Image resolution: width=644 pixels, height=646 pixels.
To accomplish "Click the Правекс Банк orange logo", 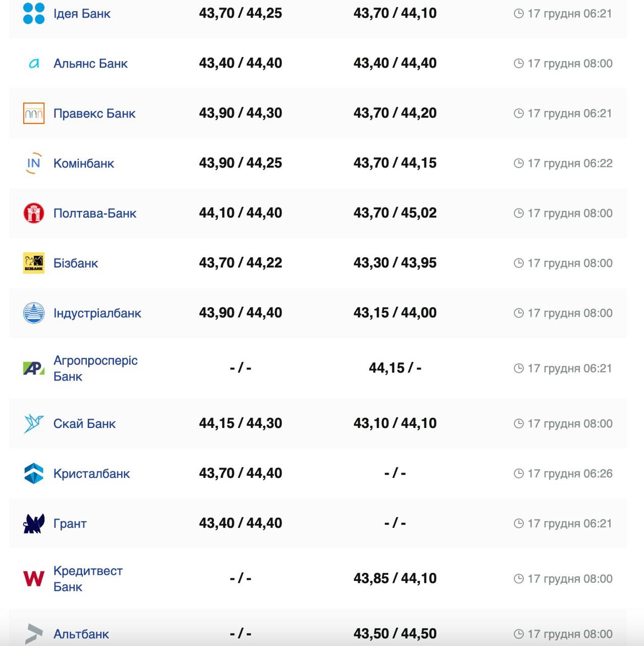I will tap(34, 114).
